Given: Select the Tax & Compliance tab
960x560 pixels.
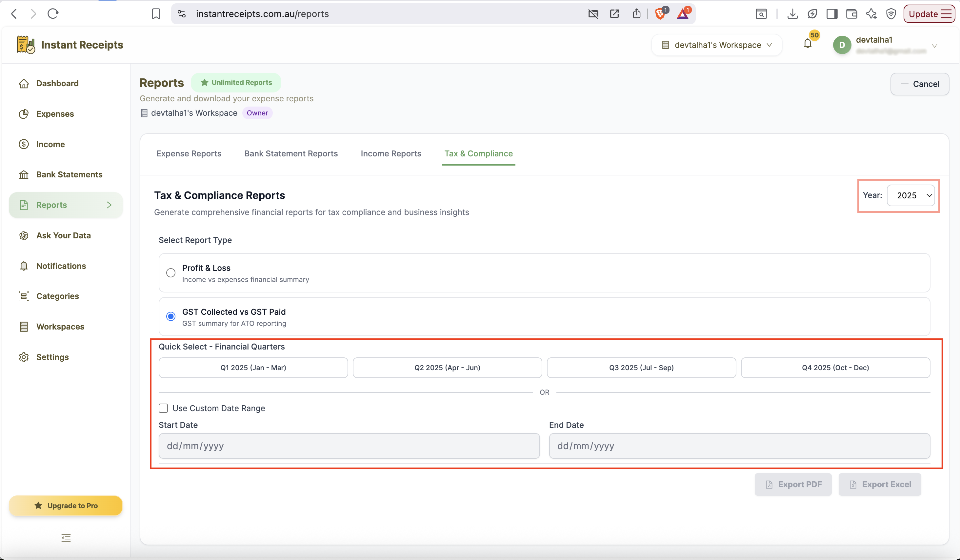Looking at the screenshot, I should click(x=478, y=153).
